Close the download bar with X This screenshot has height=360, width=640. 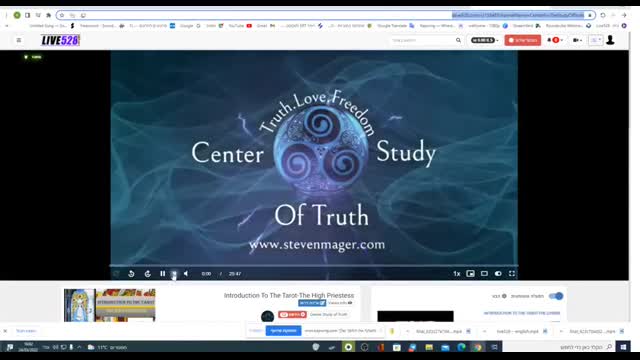pos(5,331)
